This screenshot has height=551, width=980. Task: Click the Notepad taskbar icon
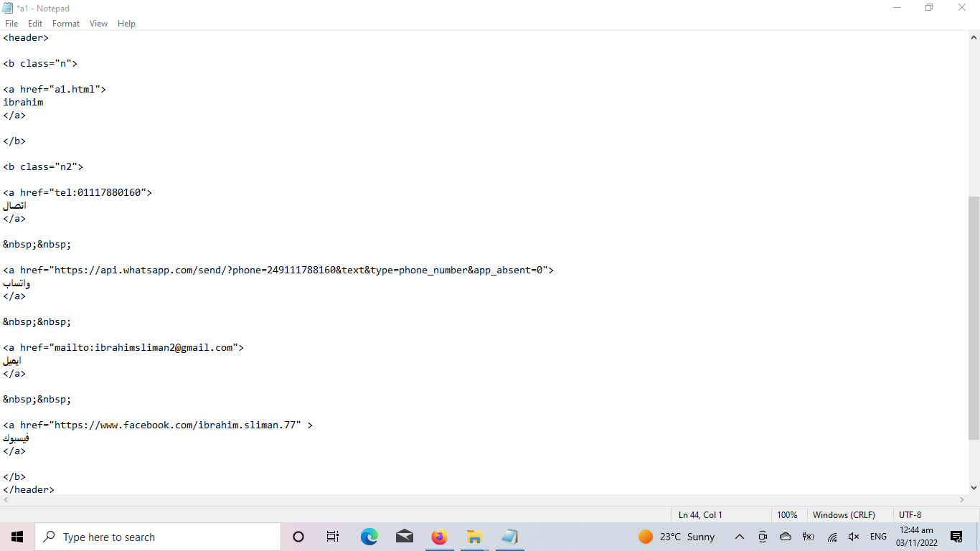point(509,537)
